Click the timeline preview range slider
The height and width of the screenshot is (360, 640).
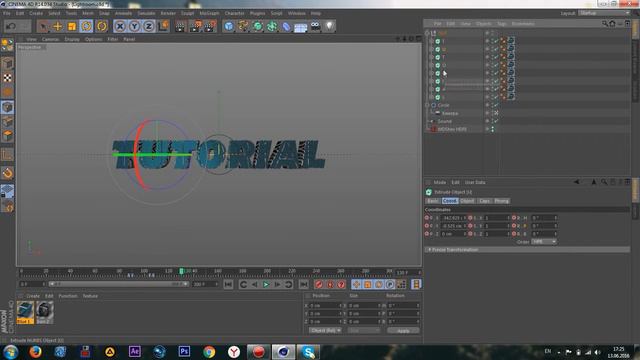118,284
